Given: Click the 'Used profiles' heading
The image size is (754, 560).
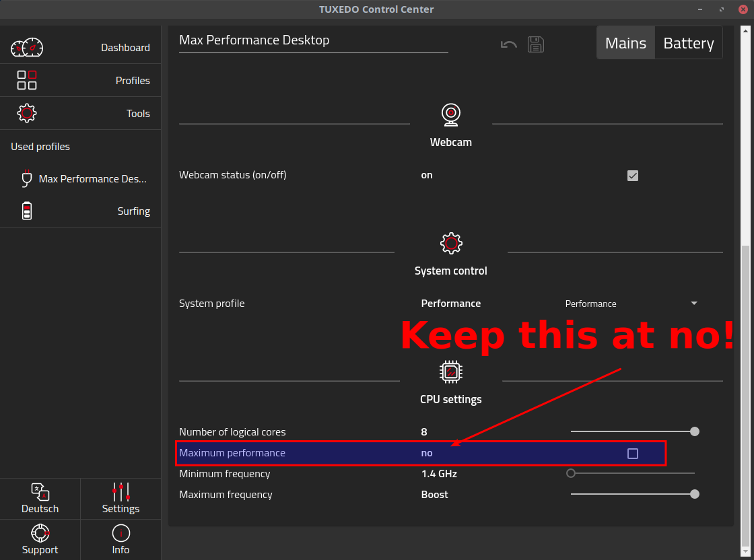Looking at the screenshot, I should pyautogui.click(x=40, y=147).
